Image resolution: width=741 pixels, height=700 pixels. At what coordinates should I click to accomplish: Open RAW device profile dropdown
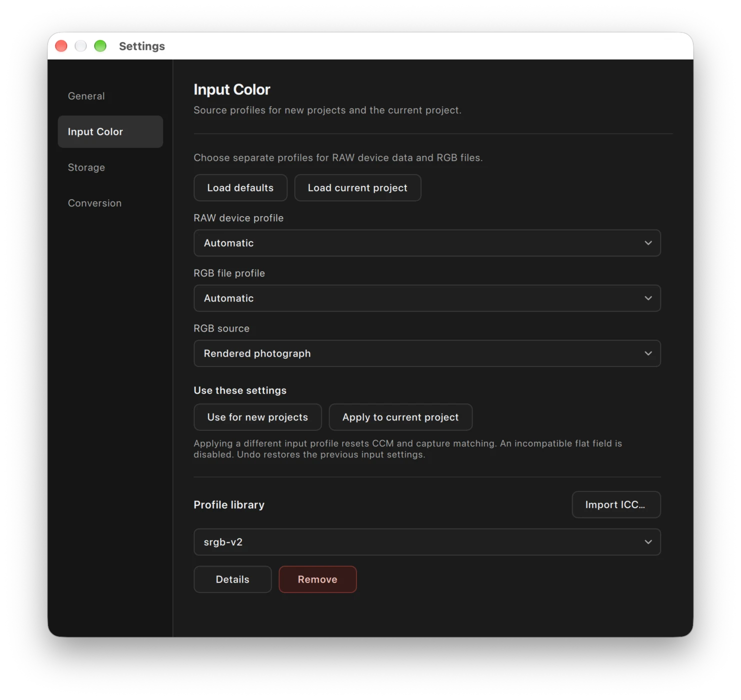point(427,243)
